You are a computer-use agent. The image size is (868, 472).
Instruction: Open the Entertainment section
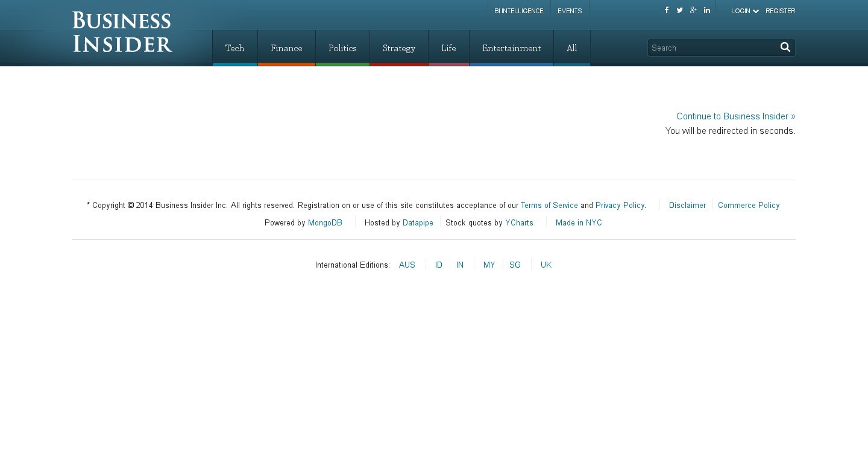[511, 48]
